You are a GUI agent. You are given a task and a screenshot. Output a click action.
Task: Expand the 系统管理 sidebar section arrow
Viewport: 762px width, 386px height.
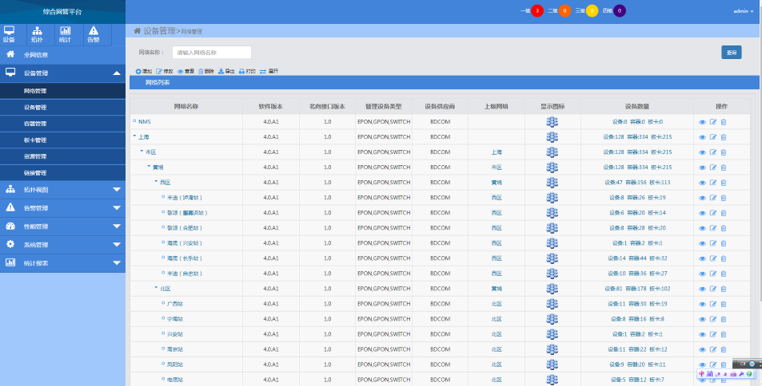coord(117,245)
